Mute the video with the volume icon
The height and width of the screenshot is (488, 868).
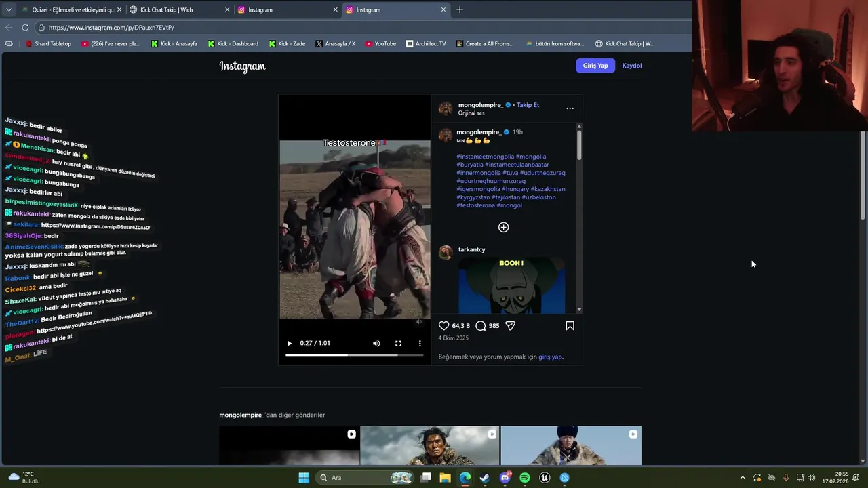[x=376, y=343]
